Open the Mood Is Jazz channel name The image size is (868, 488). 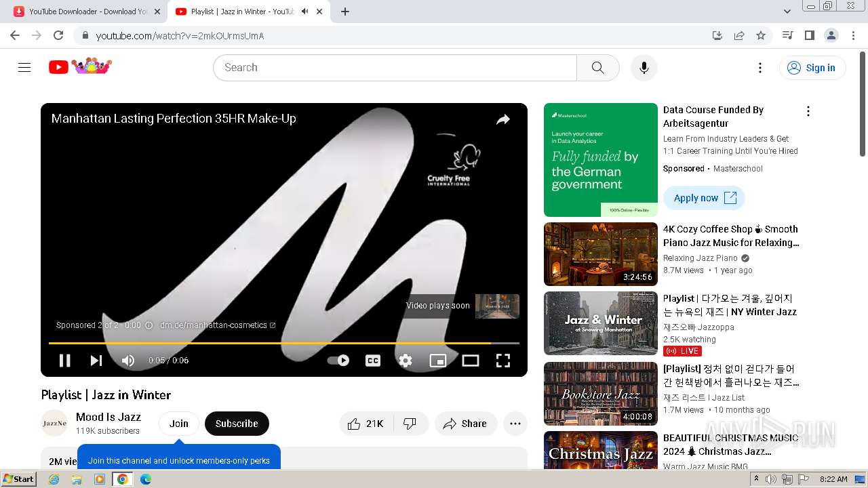pos(108,417)
